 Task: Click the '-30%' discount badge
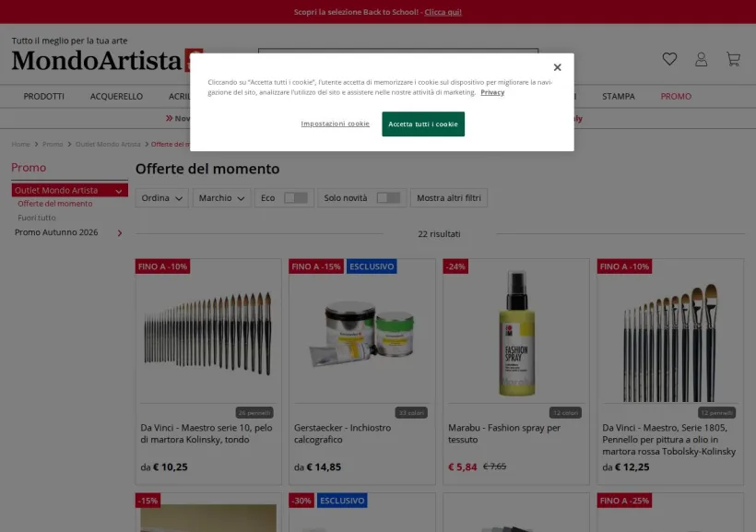(x=301, y=501)
